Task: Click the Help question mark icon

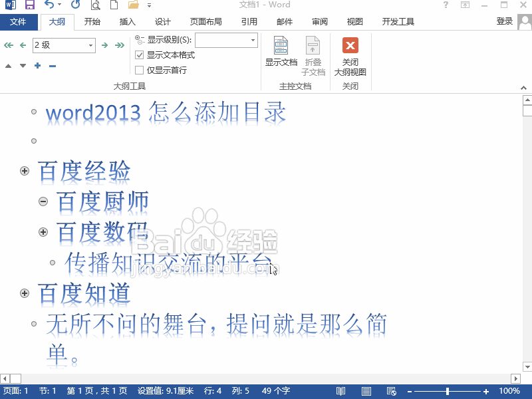Action: (446, 5)
